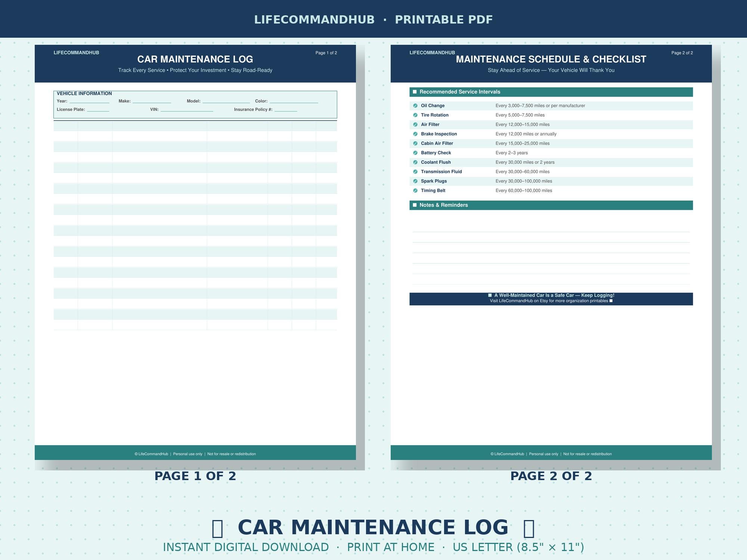Click the 'CAR MAINTENANCE LOG' page one title
747x560 pixels.
195,59
